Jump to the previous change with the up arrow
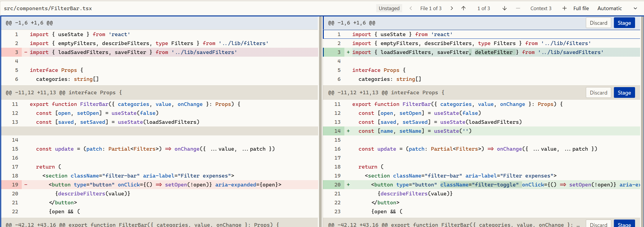Image resolution: width=644 pixels, height=227 pixels. [x=463, y=8]
